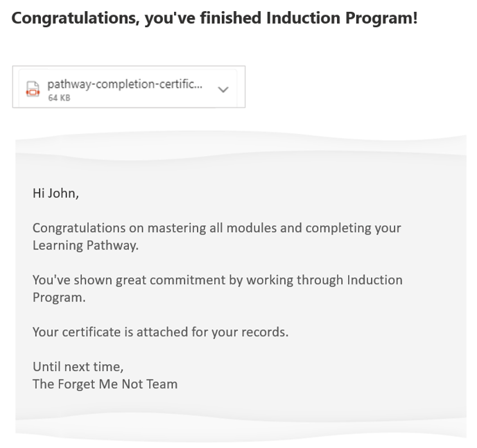This screenshot has height=448, width=477.
Task: Click the "Until next time," closing line
Action: (78, 366)
